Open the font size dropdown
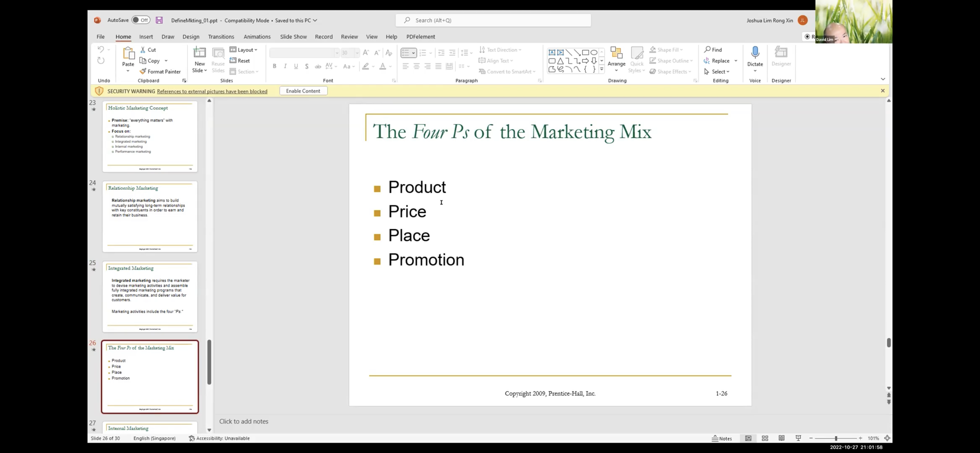This screenshot has width=980, height=453. [357, 53]
